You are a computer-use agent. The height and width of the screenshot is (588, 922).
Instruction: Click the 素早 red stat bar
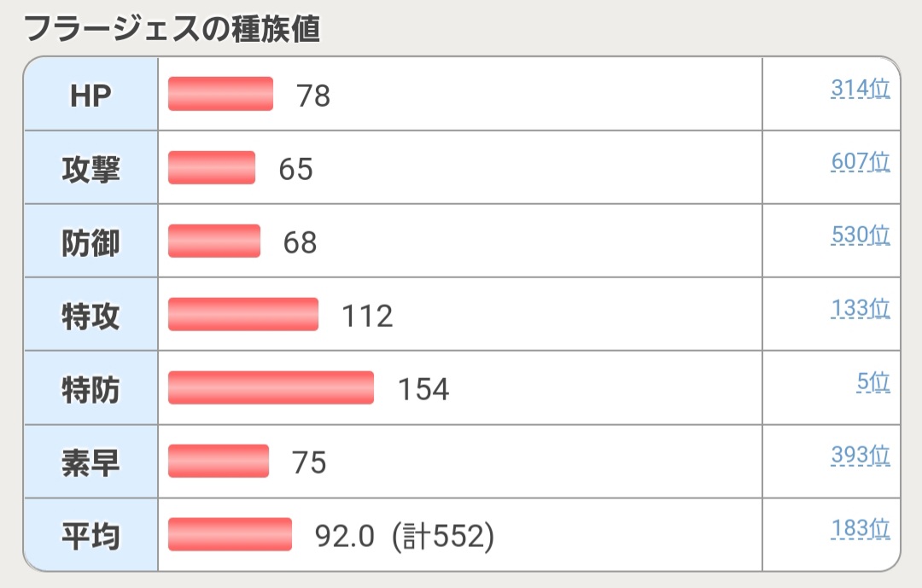pos(219,461)
